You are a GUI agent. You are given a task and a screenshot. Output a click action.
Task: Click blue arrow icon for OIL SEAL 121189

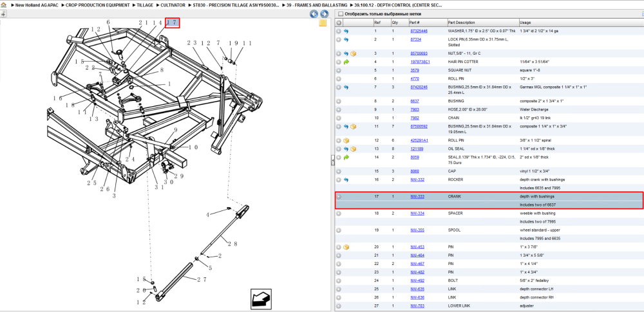[346, 149]
